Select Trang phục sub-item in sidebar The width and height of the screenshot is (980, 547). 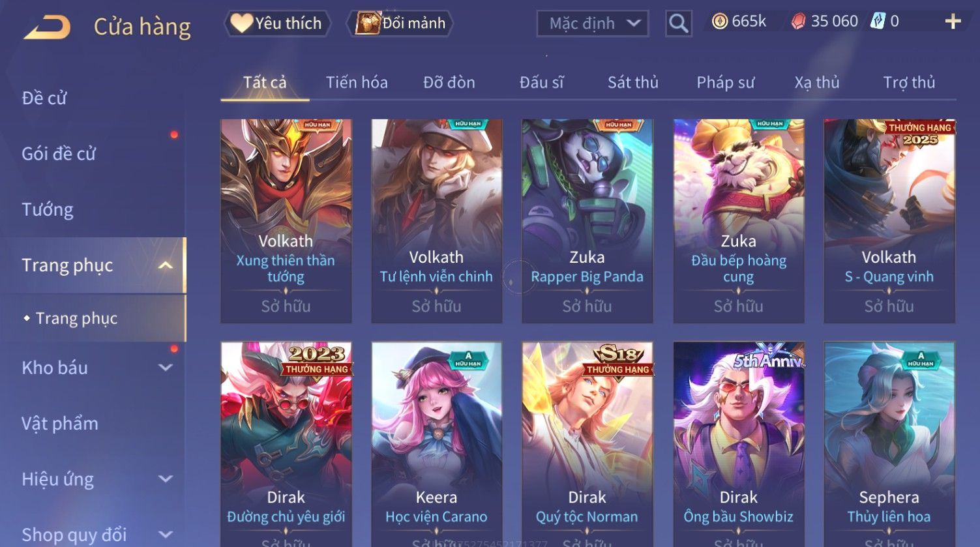point(76,318)
